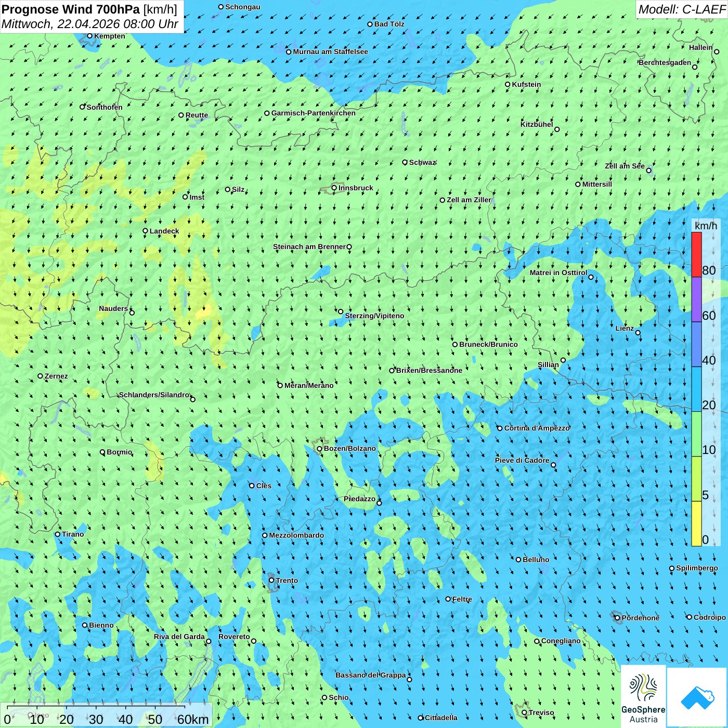Click the 'Schwaz' label
Screen dimensions: 728x728
coord(422,162)
